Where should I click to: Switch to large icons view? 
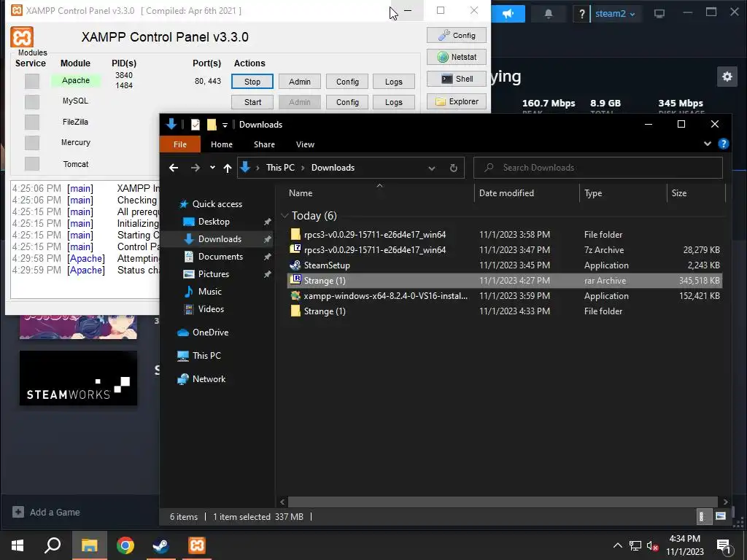coord(720,517)
